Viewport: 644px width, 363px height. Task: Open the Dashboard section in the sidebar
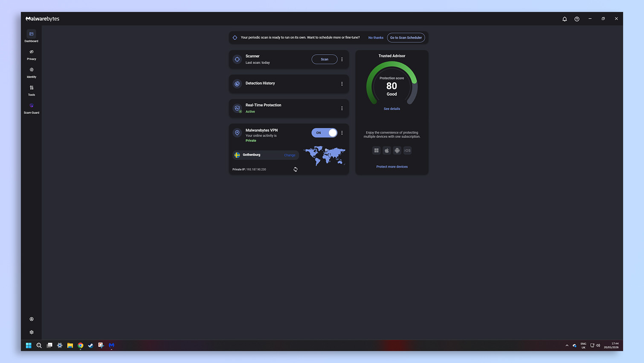(x=31, y=36)
